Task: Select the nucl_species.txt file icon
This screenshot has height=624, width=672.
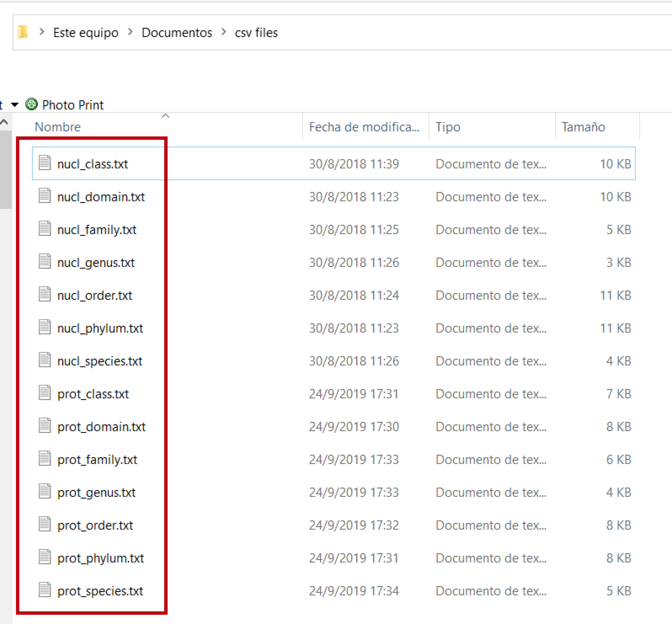Action: [x=45, y=360]
